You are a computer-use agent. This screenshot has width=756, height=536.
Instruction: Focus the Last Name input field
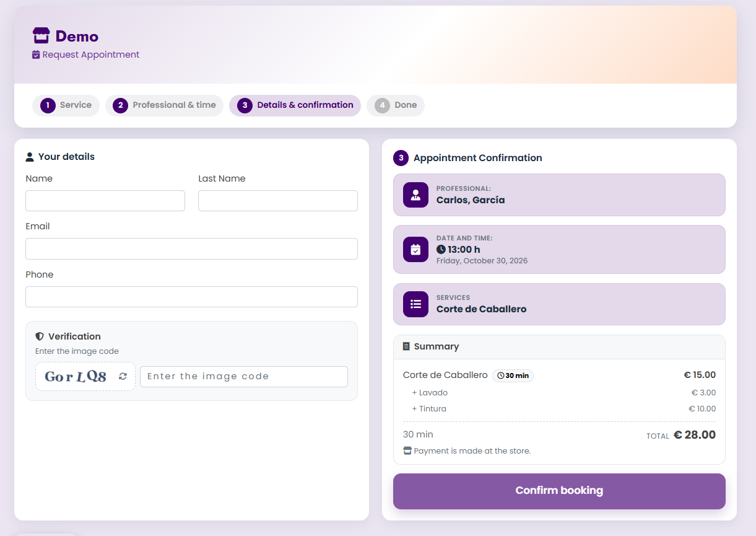tap(278, 201)
